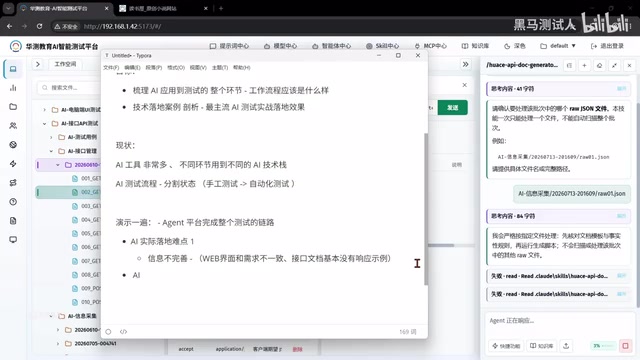This screenshot has height=360, width=640.
Task: Click the 搜索文件 search field
Action: point(69,87)
